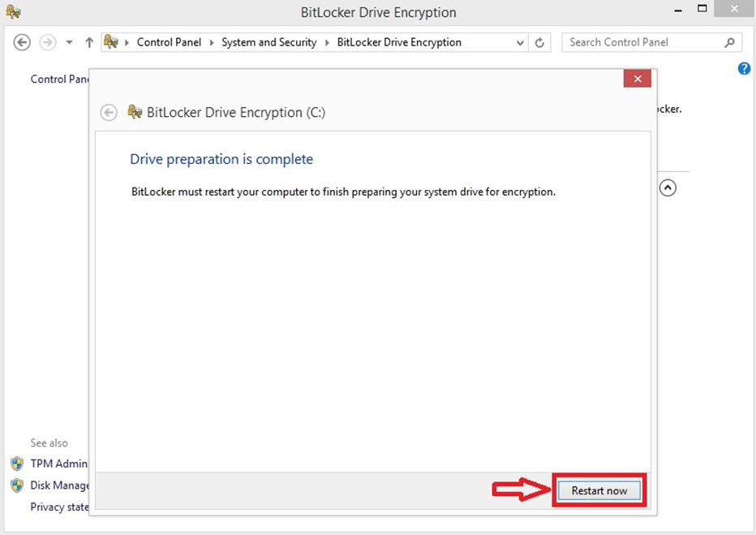
Task: Close the BitLocker Drive Encryption (C:) dialog
Action: click(638, 79)
